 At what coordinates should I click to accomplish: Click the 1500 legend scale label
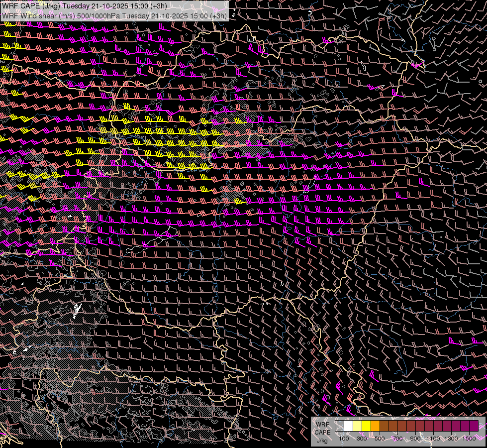coord(469,439)
